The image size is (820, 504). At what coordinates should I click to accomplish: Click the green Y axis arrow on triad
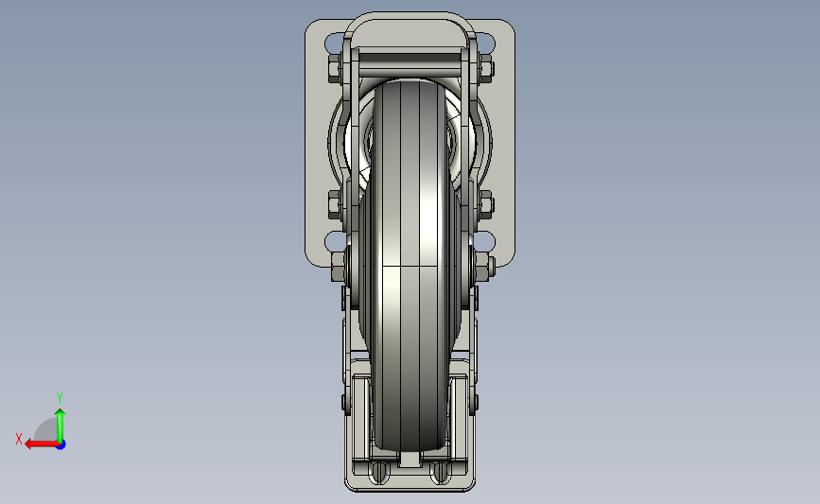(x=61, y=425)
